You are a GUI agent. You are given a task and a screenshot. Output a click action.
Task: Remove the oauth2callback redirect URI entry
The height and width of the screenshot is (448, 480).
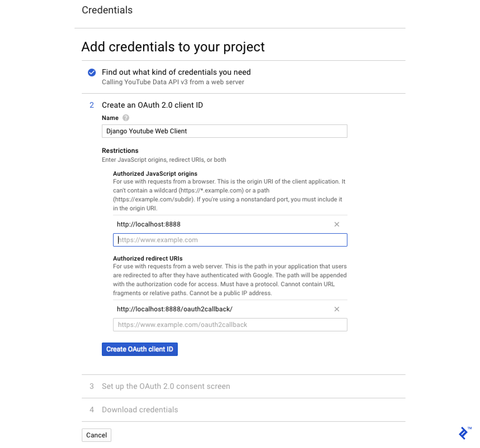tap(337, 309)
